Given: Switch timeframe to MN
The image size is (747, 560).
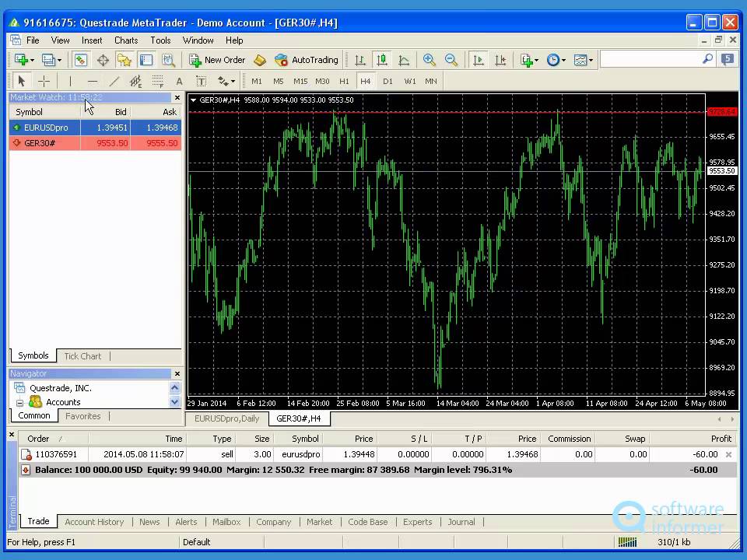Looking at the screenshot, I should (431, 82).
